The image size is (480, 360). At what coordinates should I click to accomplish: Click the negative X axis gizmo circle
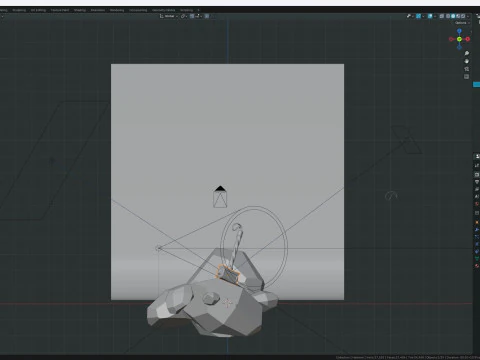[x=451, y=39]
